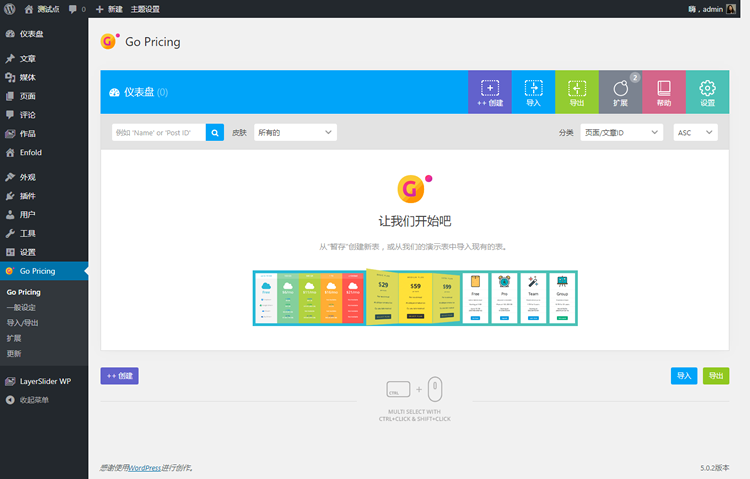Viewport: 750px width, 479px height.
Task: Open 作品 portfolio menu
Action: (x=44, y=134)
